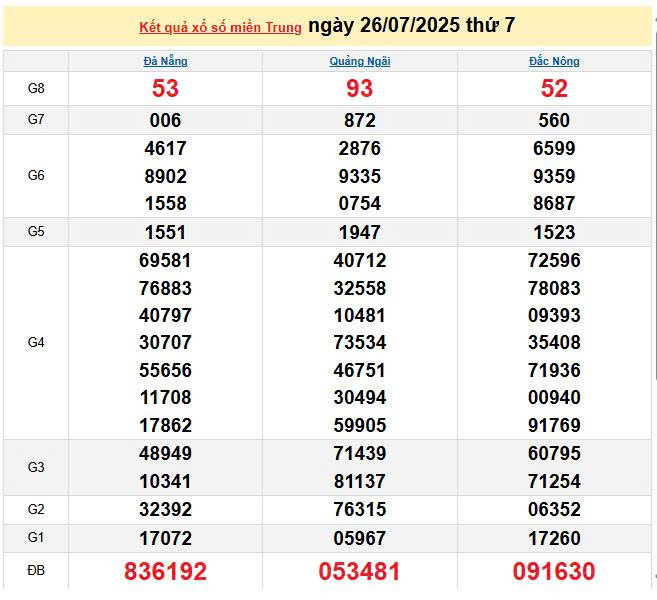Click the G5 result 1551
Screen dimensions: 657x600
tap(166, 232)
